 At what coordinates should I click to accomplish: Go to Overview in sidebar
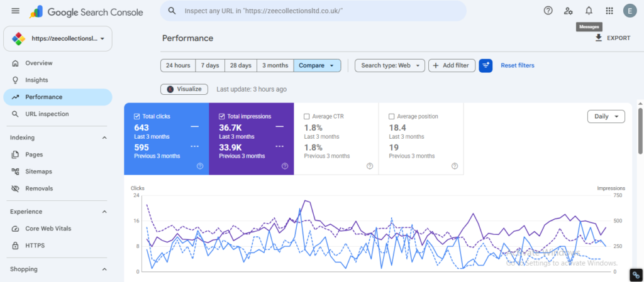point(57,63)
